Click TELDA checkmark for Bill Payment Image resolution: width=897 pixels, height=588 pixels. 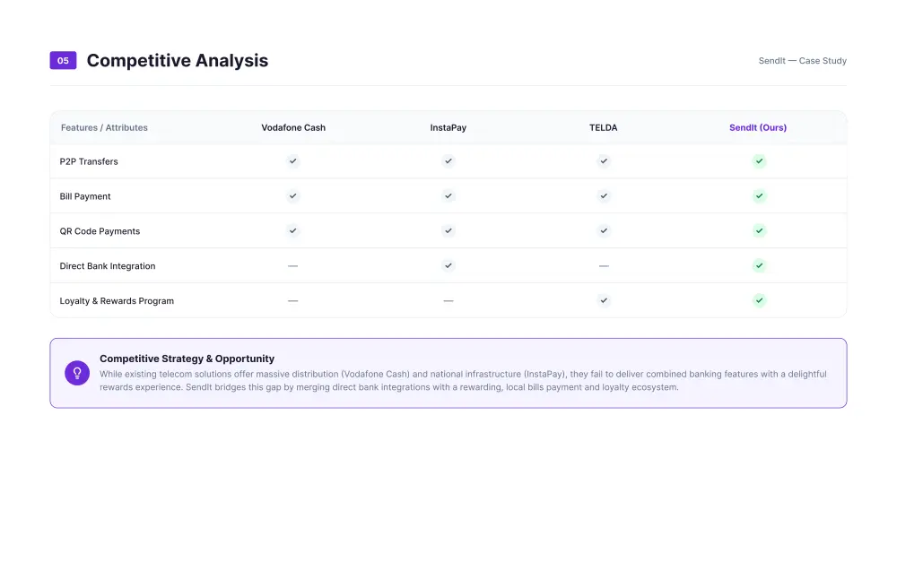pos(604,196)
